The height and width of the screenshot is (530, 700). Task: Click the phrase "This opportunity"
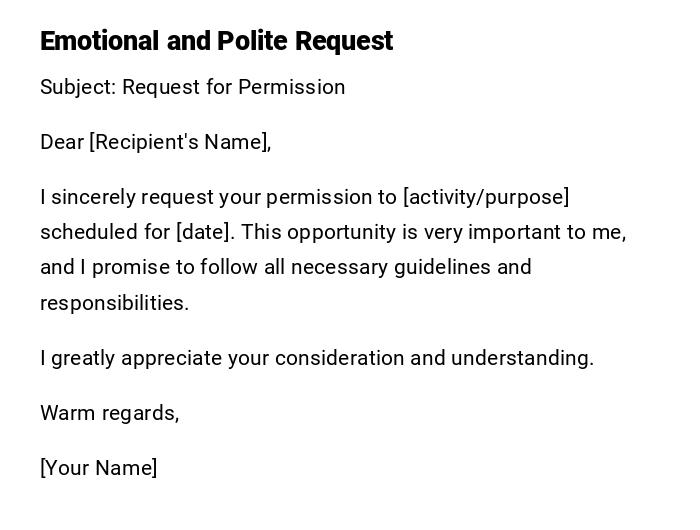318,232
